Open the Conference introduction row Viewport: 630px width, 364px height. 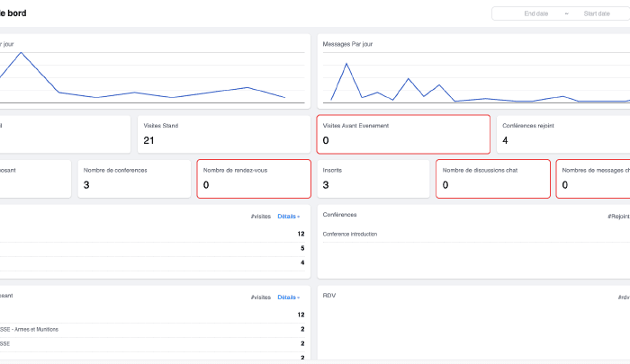point(350,234)
